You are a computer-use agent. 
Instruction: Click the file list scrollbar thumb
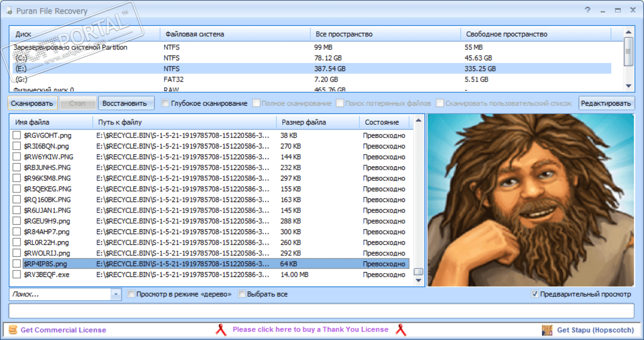point(419,272)
